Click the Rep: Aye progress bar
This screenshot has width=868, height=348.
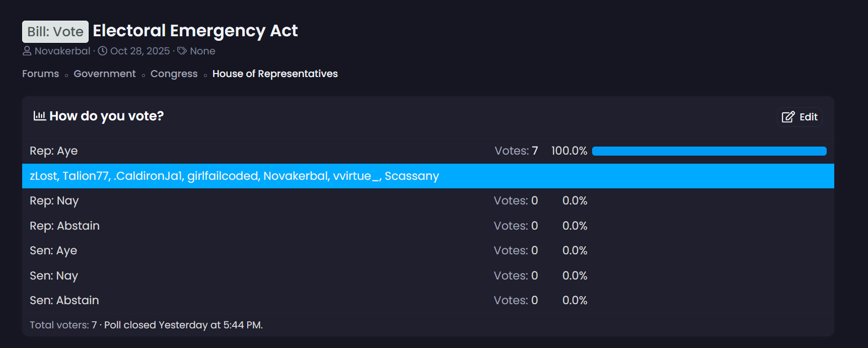(709, 151)
